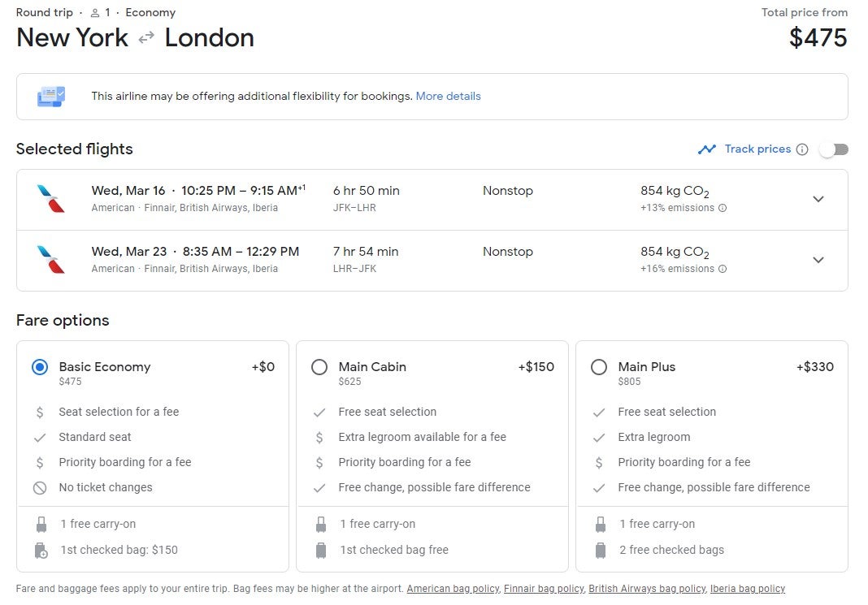Click the Track prices chart icon

pyautogui.click(x=708, y=149)
